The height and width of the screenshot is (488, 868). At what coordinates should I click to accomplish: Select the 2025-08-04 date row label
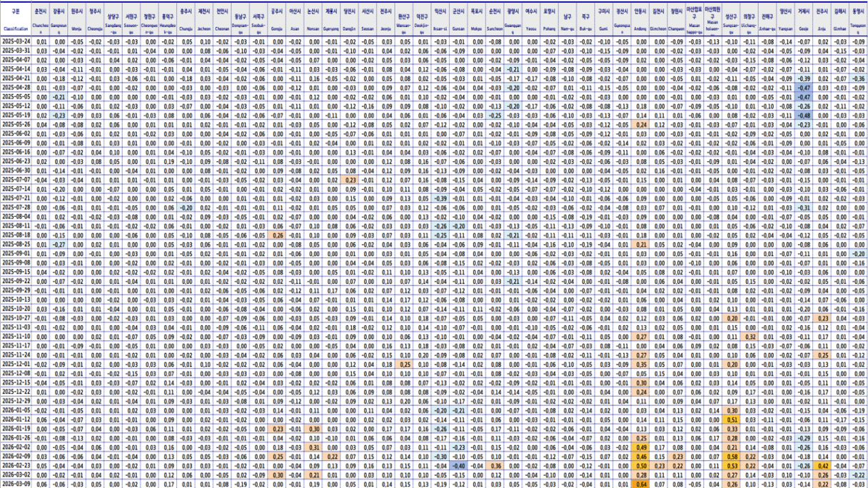pyautogui.click(x=16, y=215)
